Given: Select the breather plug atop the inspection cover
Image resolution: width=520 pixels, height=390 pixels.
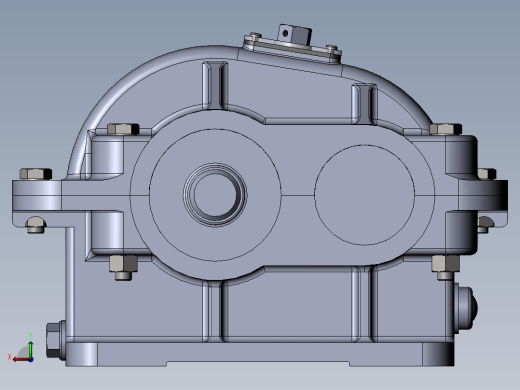Looking at the screenshot, I should [x=295, y=34].
